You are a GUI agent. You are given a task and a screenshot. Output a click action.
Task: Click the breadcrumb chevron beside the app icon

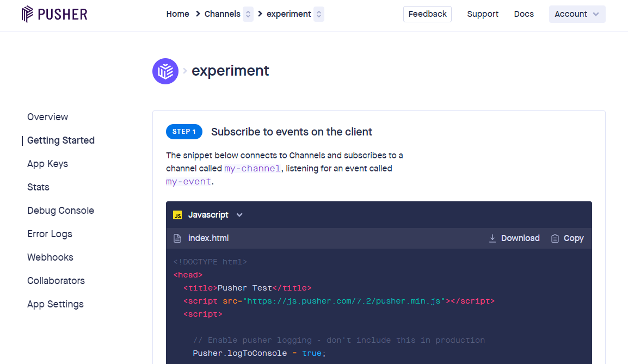(x=185, y=71)
